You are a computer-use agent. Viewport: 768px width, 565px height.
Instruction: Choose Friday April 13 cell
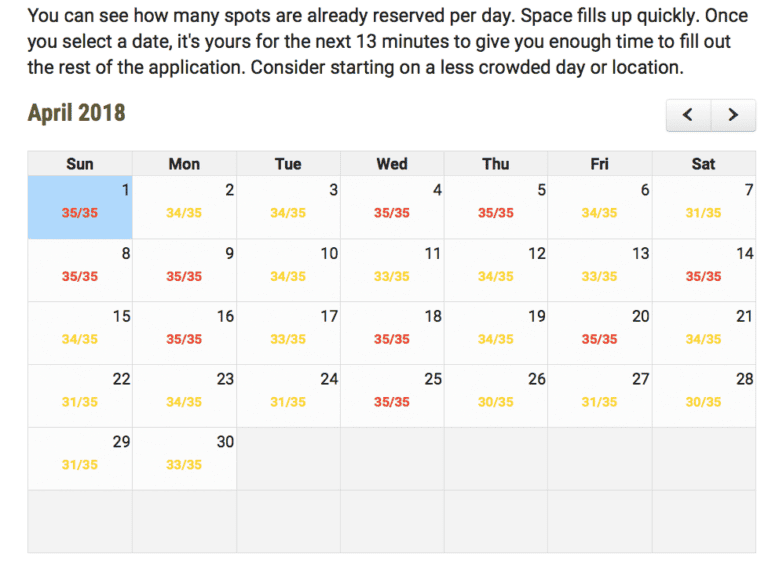[600, 270]
